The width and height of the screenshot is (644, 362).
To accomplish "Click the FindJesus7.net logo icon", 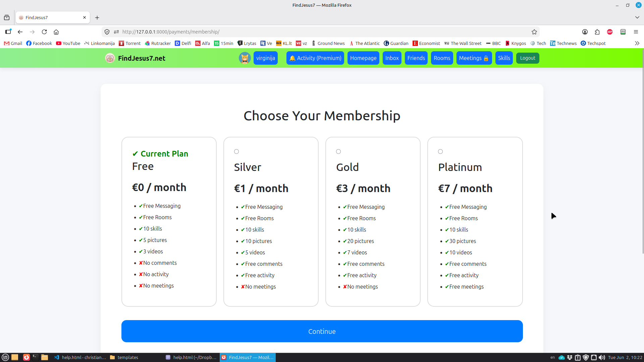I will [x=110, y=58].
